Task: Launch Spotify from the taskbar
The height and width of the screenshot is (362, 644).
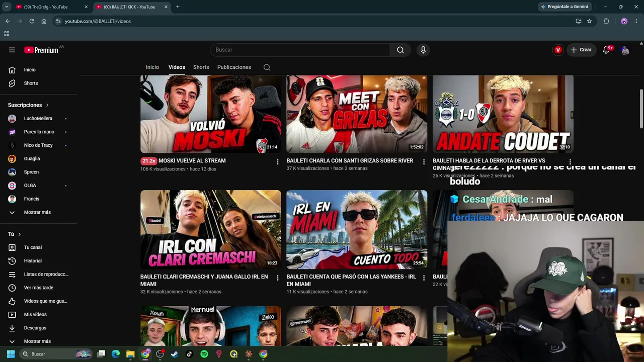Action: tap(204, 354)
